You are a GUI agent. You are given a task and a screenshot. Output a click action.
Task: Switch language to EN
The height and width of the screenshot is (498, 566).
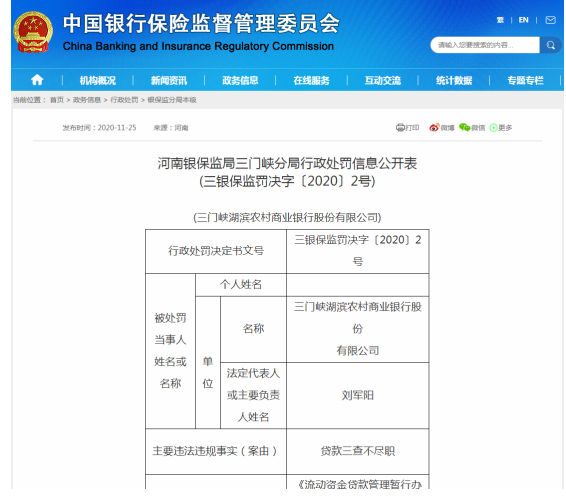pyautogui.click(x=523, y=20)
